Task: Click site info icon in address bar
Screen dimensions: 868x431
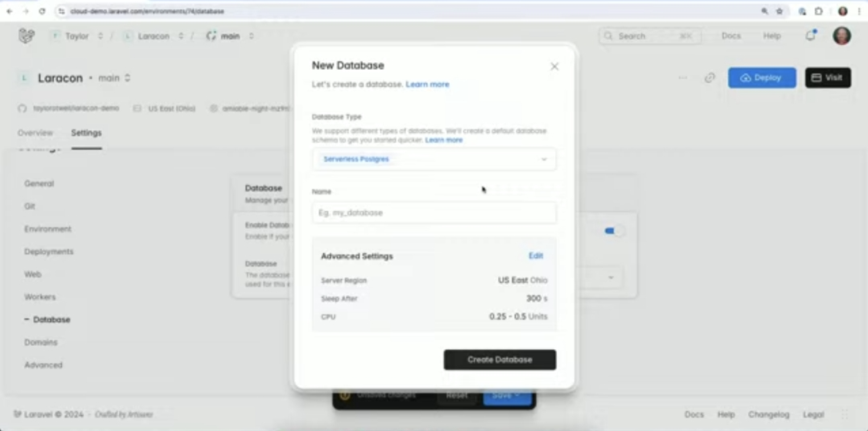Action: [x=62, y=11]
